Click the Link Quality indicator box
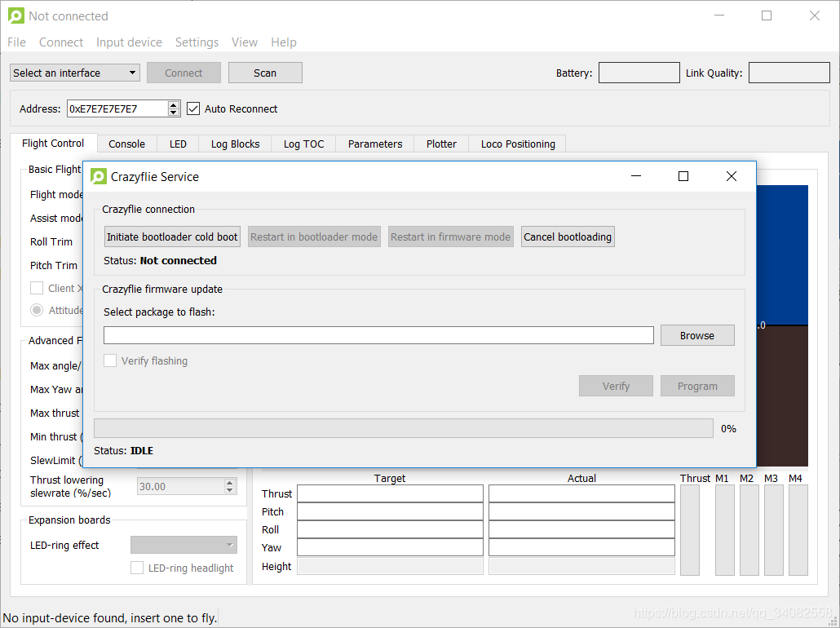Screen dimensions: 840x628 tap(789, 73)
